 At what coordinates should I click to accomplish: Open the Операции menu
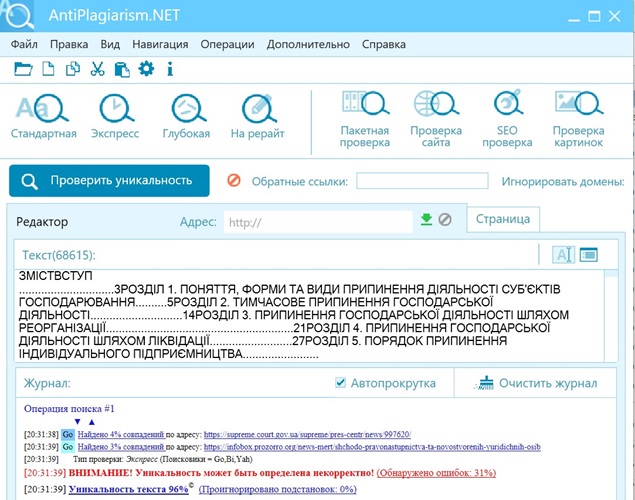click(227, 44)
